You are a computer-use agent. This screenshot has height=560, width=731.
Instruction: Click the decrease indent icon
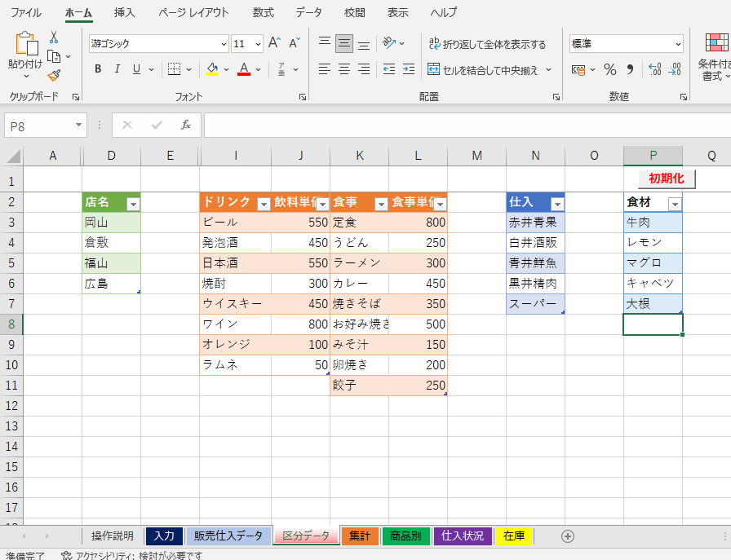(x=389, y=69)
